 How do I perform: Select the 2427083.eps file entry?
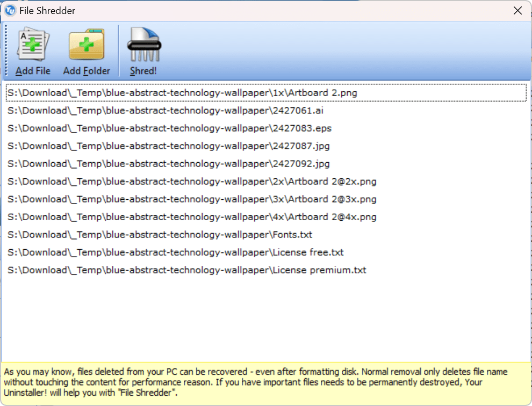coord(169,128)
